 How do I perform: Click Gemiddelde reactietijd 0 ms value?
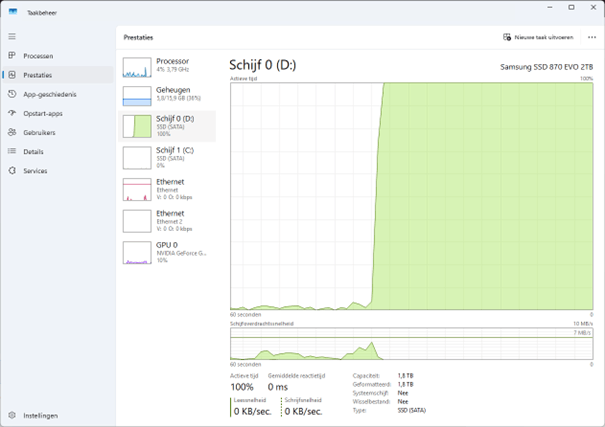point(278,387)
